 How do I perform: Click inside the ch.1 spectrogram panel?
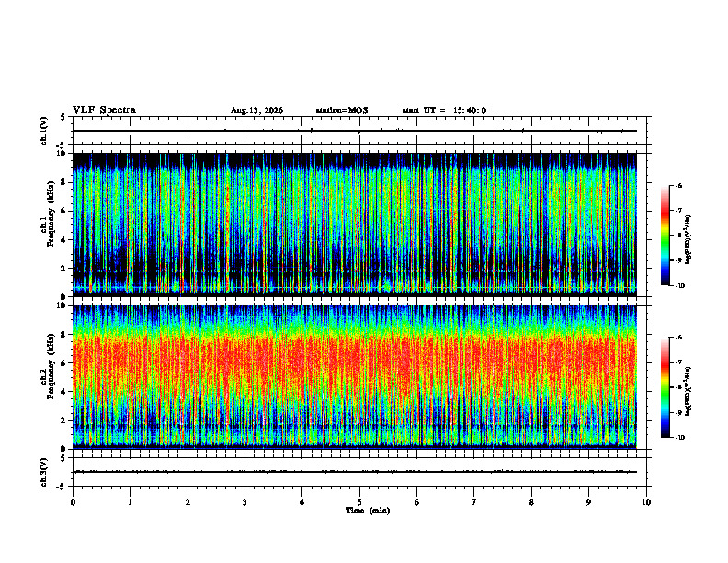click(355, 224)
